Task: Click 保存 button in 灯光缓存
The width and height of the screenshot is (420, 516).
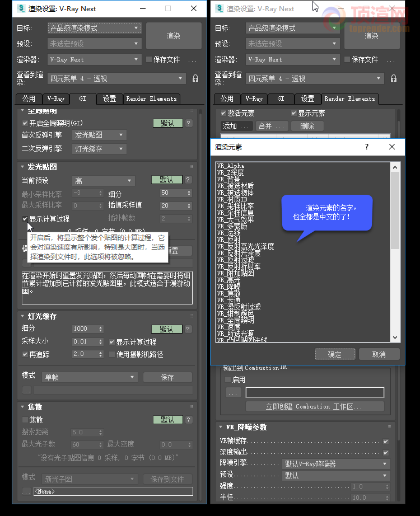Action: point(167,377)
